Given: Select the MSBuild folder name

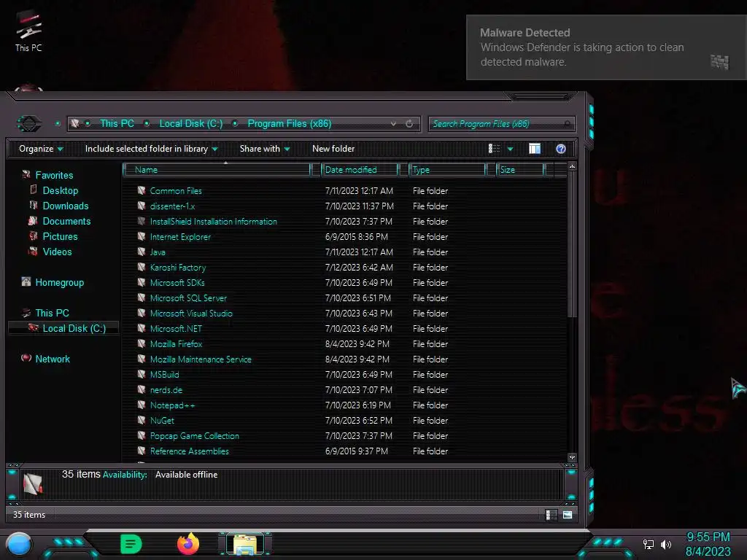Looking at the screenshot, I should pos(164,375).
